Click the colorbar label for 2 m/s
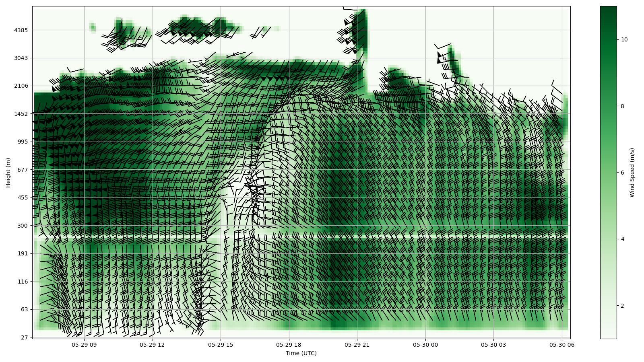This screenshot has height=362, width=644. 622,306
